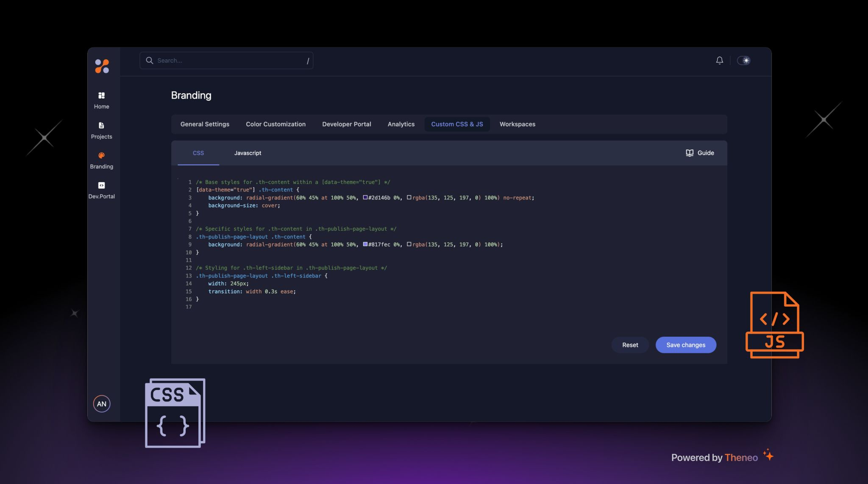
Task: Select the Dev.Portal icon in the sidebar
Action: tap(101, 185)
